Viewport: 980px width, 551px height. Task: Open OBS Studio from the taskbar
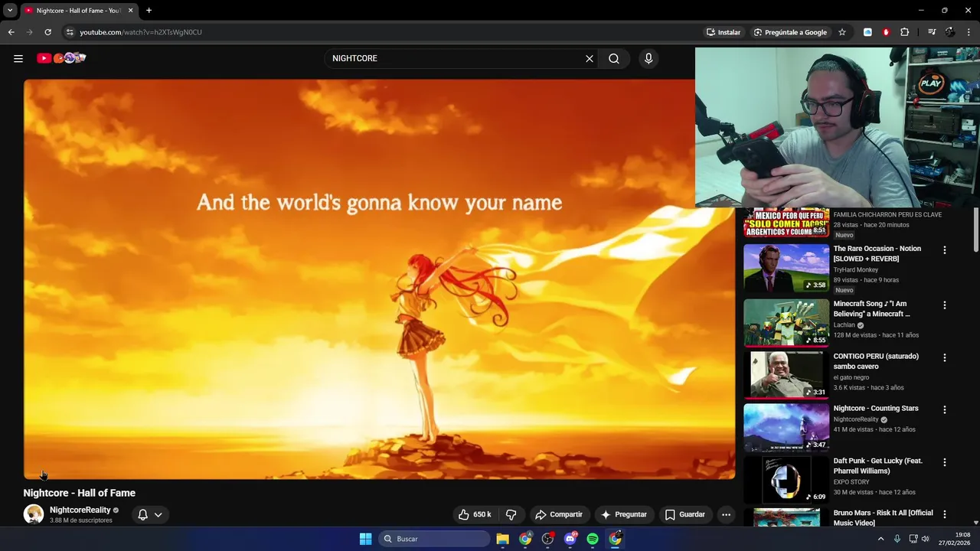[547, 539]
